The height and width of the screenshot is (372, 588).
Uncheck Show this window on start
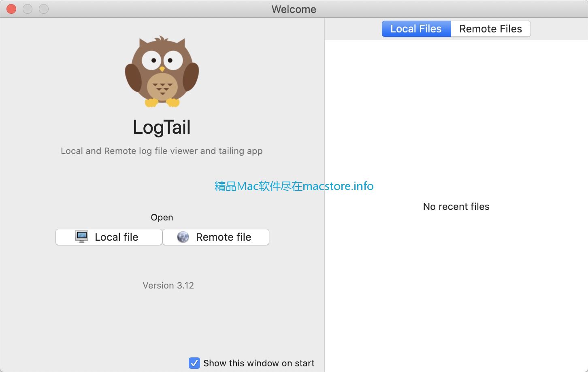pyautogui.click(x=194, y=363)
